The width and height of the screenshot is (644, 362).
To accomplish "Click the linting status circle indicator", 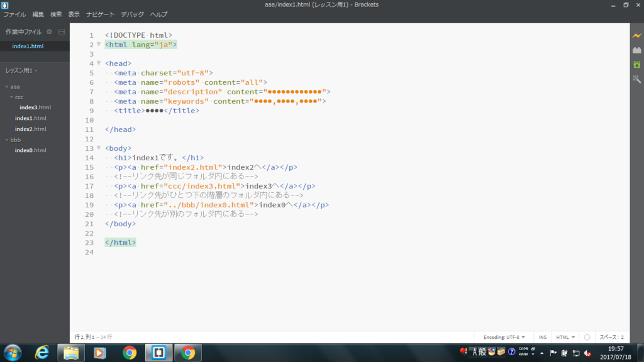I will [x=587, y=337].
